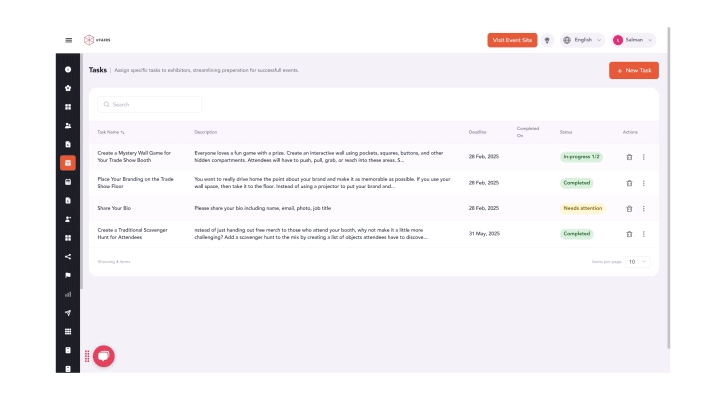Click the page vertical scrollbar
This screenshot has height=400, width=726.
669,188
